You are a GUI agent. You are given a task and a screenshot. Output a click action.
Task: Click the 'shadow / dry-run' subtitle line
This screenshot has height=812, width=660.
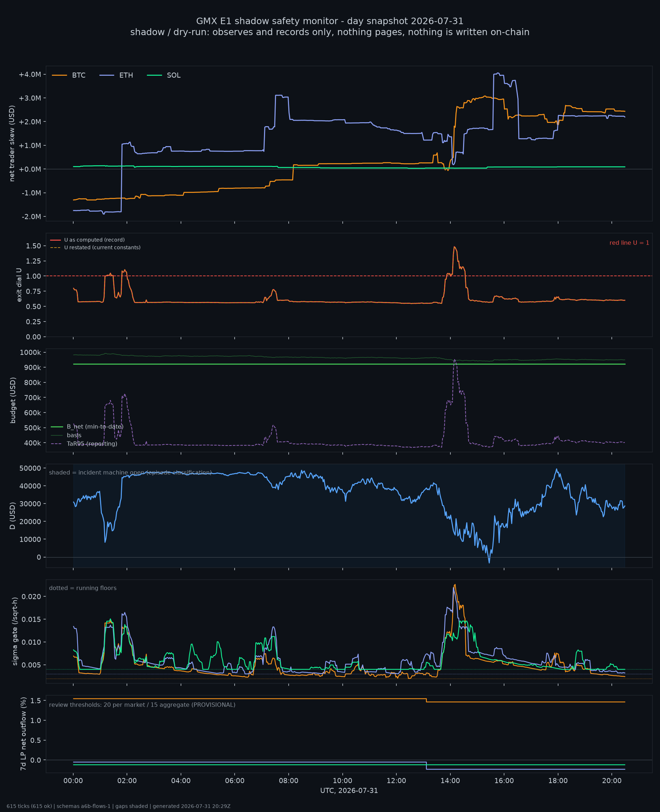330,32
